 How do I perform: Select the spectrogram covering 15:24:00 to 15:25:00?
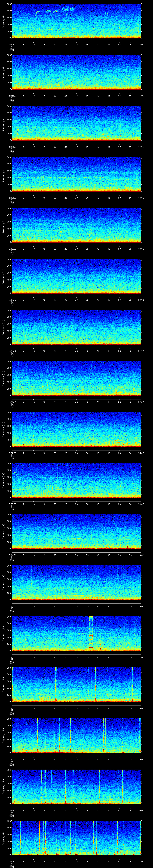click(x=77, y=531)
